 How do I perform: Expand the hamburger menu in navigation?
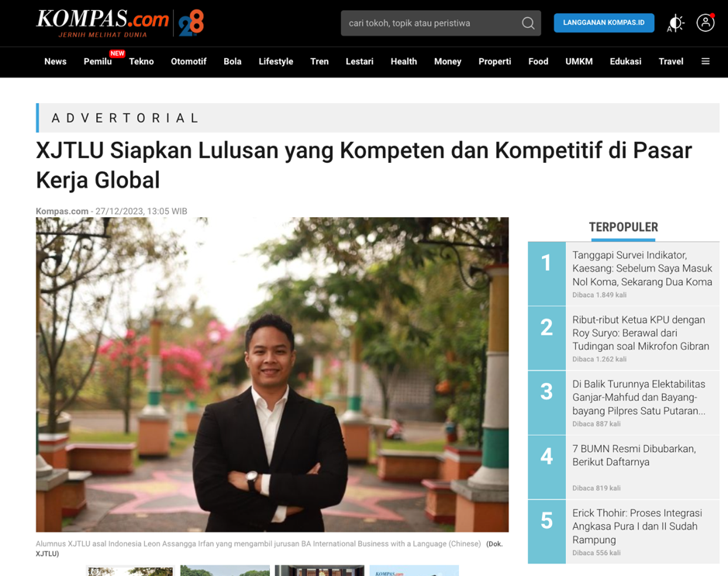point(706,61)
